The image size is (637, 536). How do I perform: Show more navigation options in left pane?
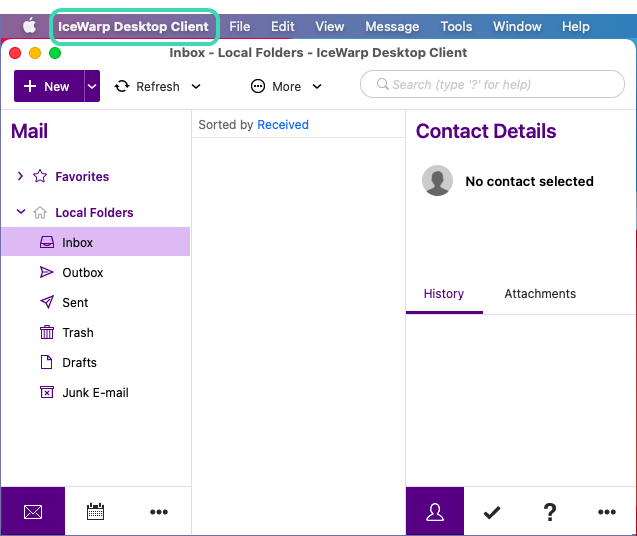pos(159,512)
